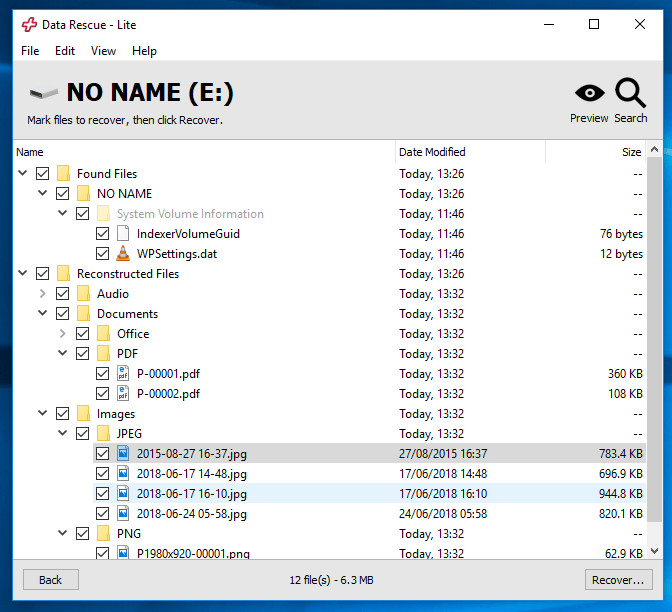Screen dimensions: 672x612
Task: Collapse the JPEG folder node
Action: (63, 434)
